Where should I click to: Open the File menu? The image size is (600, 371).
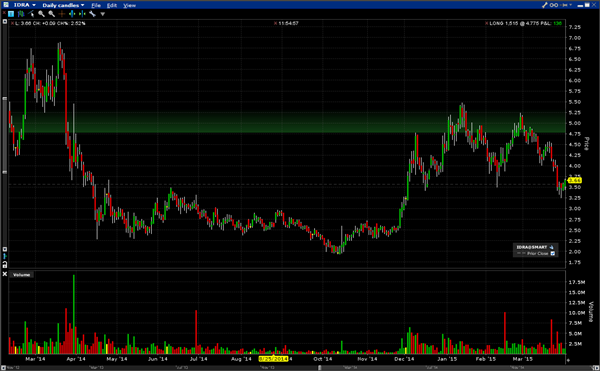pos(96,5)
